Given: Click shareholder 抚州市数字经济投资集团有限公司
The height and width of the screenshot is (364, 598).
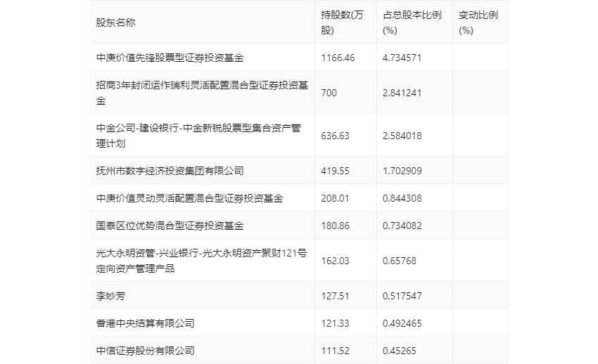Looking at the screenshot, I should coord(170,171).
